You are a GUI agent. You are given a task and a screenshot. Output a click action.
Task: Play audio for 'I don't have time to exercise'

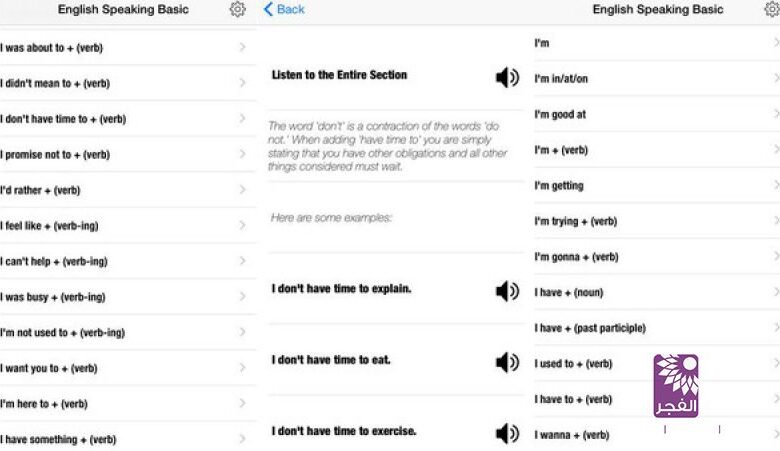click(x=507, y=433)
